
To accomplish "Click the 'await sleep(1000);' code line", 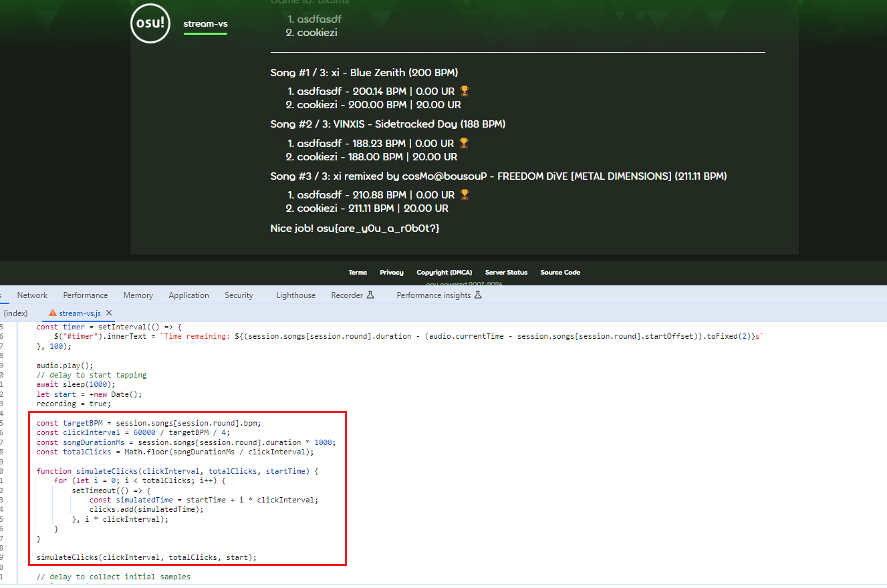I will pos(76,385).
